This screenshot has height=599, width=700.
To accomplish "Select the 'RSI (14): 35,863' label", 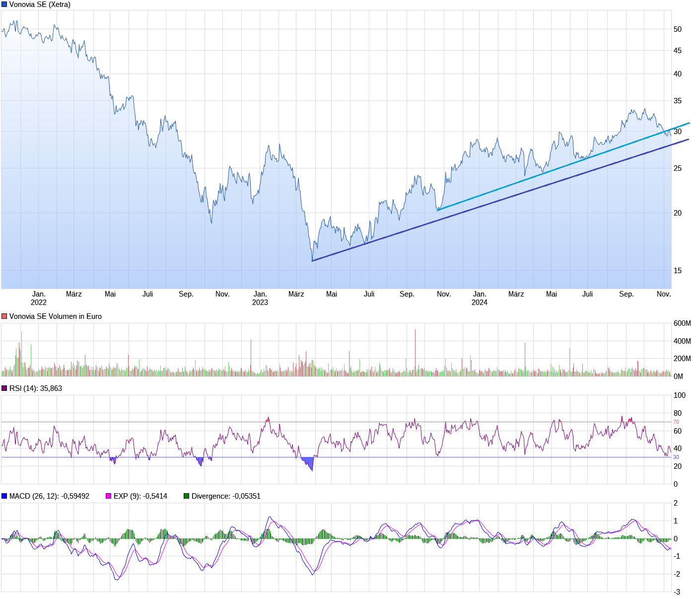I will click(36, 388).
